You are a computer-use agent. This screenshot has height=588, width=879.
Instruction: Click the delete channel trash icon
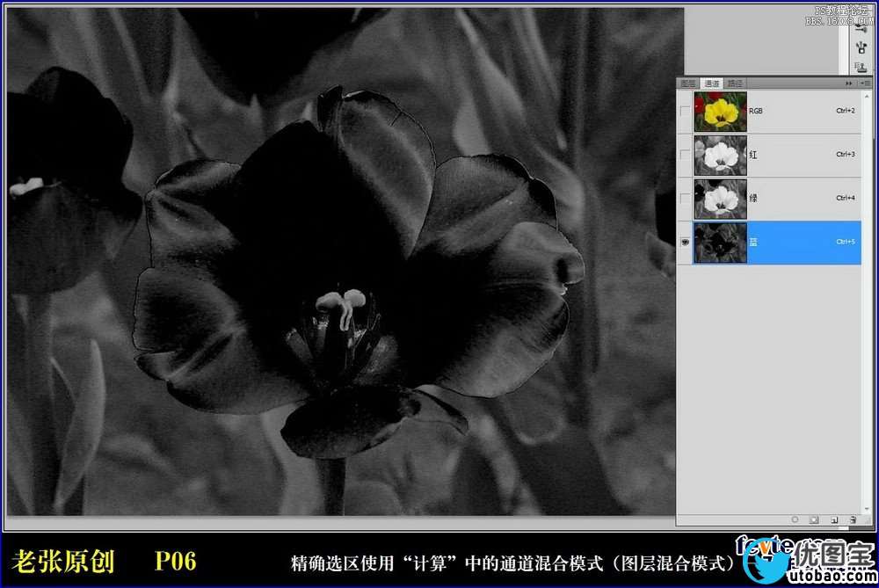852,520
